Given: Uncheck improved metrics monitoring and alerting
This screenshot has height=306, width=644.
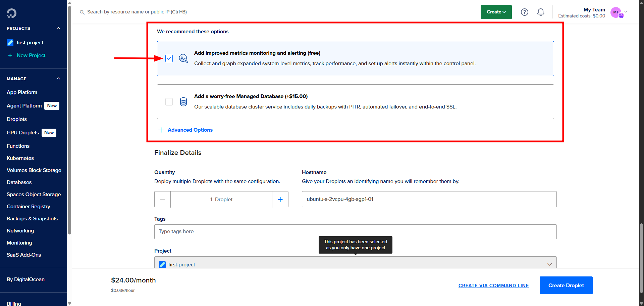Looking at the screenshot, I should [x=169, y=58].
